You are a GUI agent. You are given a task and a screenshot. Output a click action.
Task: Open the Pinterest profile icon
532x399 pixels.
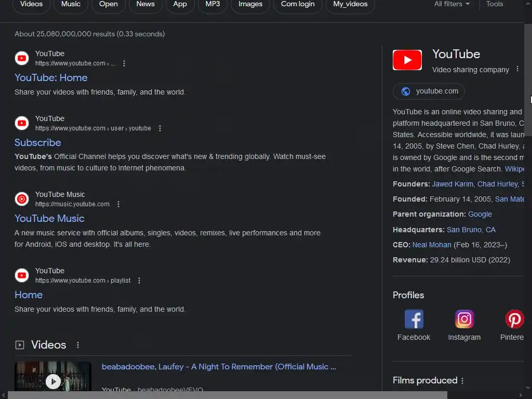514,319
